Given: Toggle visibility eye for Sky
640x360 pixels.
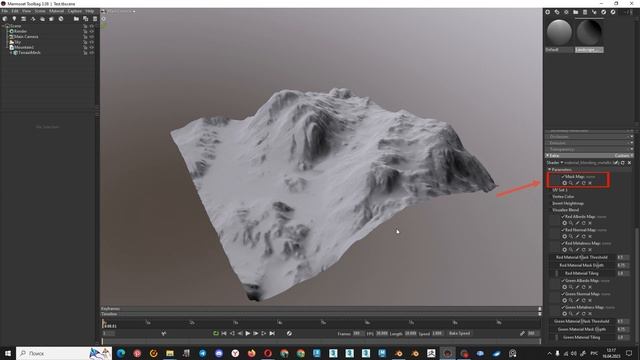Looking at the screenshot, I should (x=91, y=42).
